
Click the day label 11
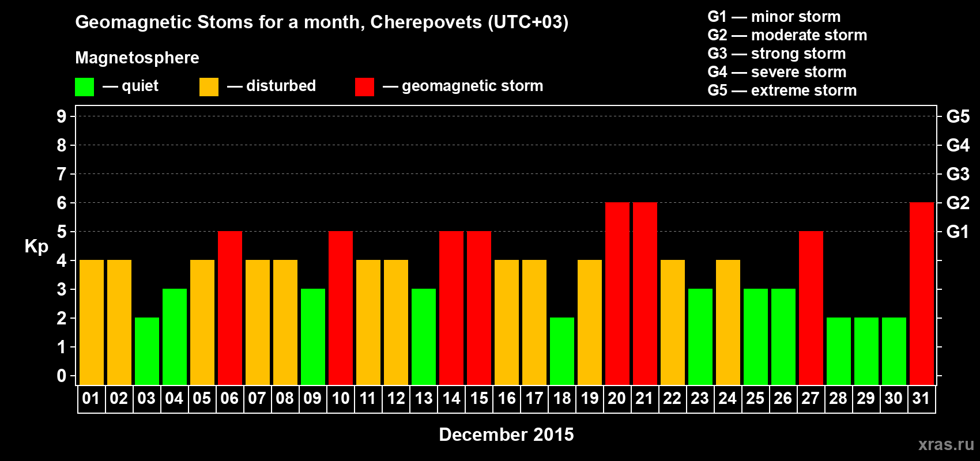[x=368, y=398]
